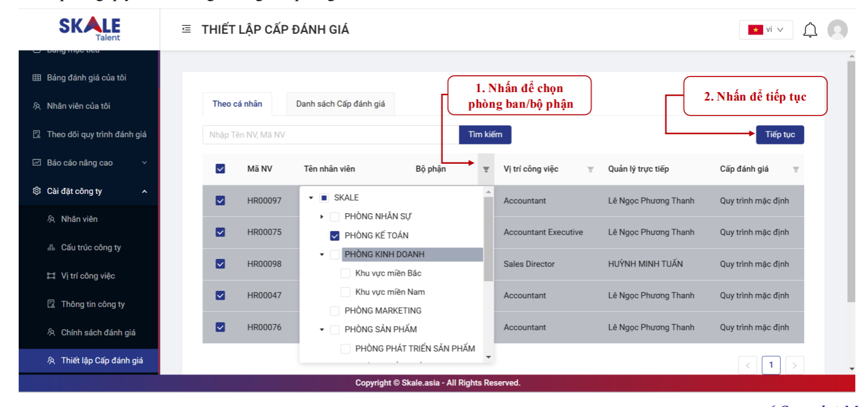Image resolution: width=868 pixels, height=407 pixels.
Task: Open the Bộ phận column filter icon
Action: (486, 170)
